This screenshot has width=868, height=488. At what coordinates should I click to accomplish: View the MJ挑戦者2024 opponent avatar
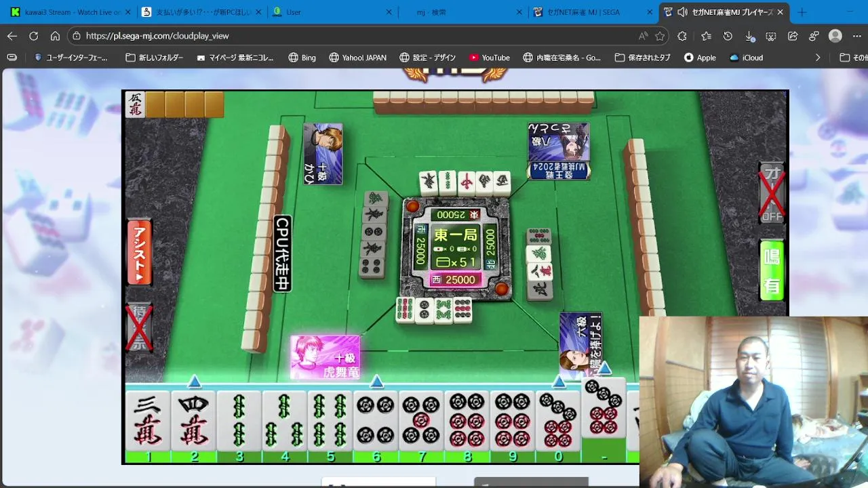[x=559, y=151]
